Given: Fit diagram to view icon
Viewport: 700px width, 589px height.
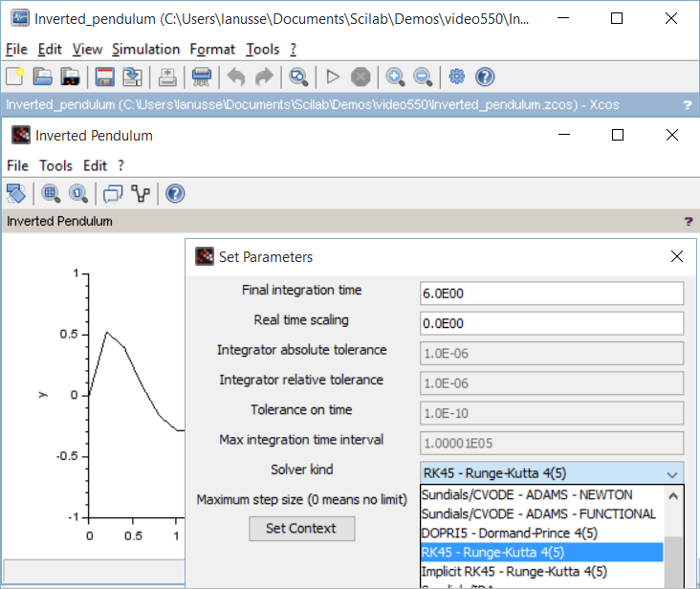Looking at the screenshot, I should (298, 76).
